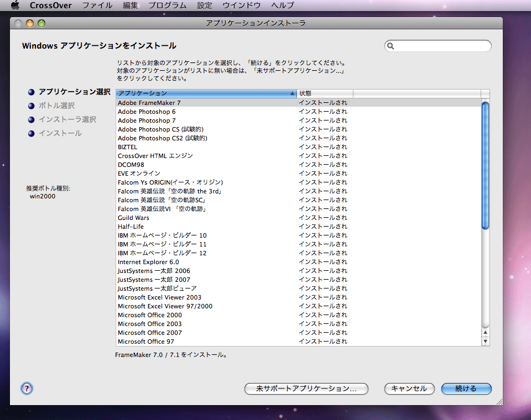This screenshot has width=531, height=420.
Task: Select JustSystems 一太郎 2007 row
Action: (x=298, y=280)
